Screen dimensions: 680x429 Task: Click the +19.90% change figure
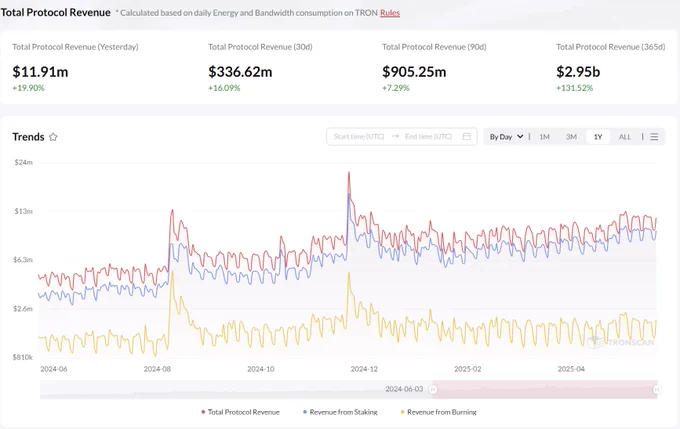coord(28,88)
